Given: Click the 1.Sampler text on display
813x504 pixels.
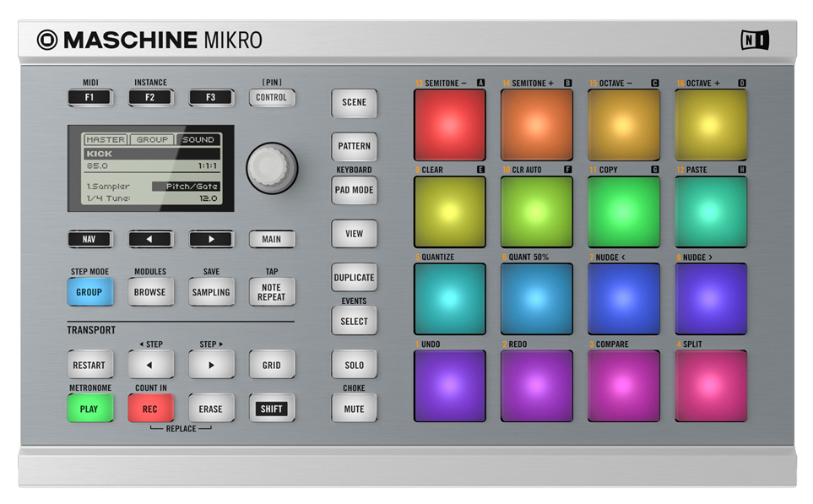Looking at the screenshot, I should (108, 186).
